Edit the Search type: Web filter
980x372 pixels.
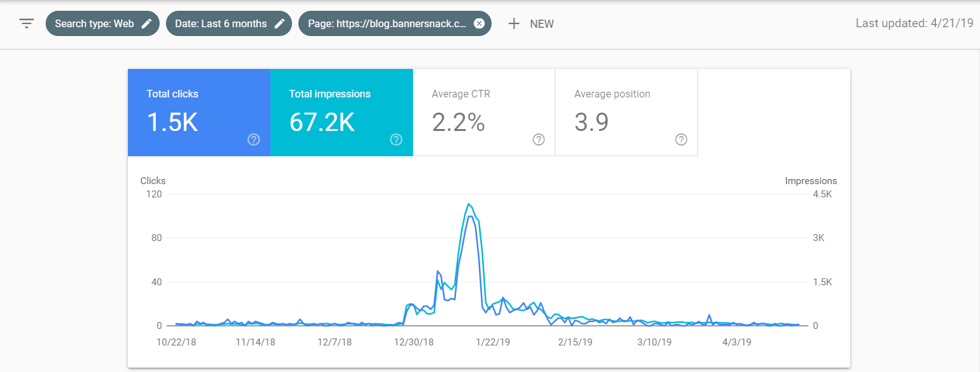[x=146, y=24]
